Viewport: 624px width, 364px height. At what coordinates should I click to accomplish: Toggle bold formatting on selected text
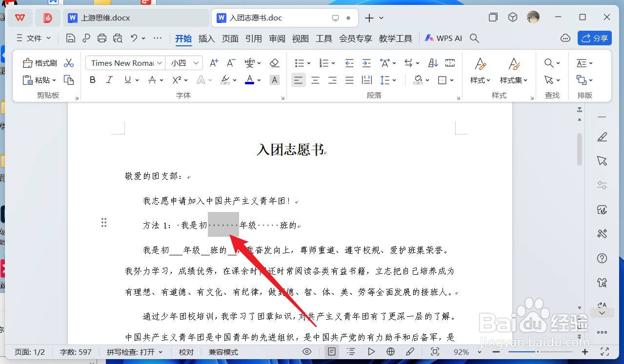click(x=92, y=80)
